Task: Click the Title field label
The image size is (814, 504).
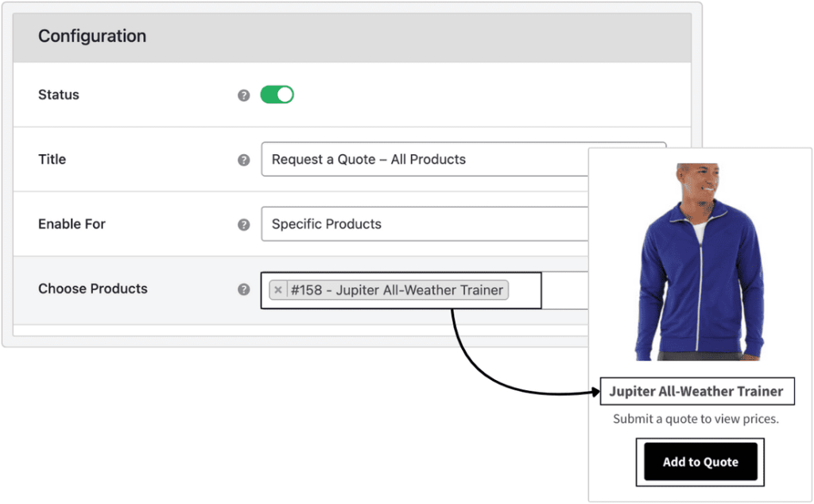Action: point(52,159)
